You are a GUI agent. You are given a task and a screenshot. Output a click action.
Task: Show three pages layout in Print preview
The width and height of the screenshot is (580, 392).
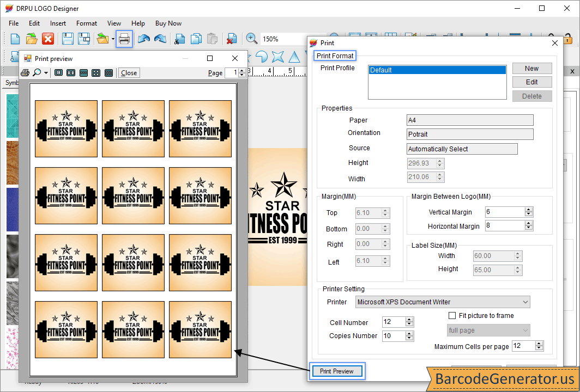pyautogui.click(x=83, y=73)
